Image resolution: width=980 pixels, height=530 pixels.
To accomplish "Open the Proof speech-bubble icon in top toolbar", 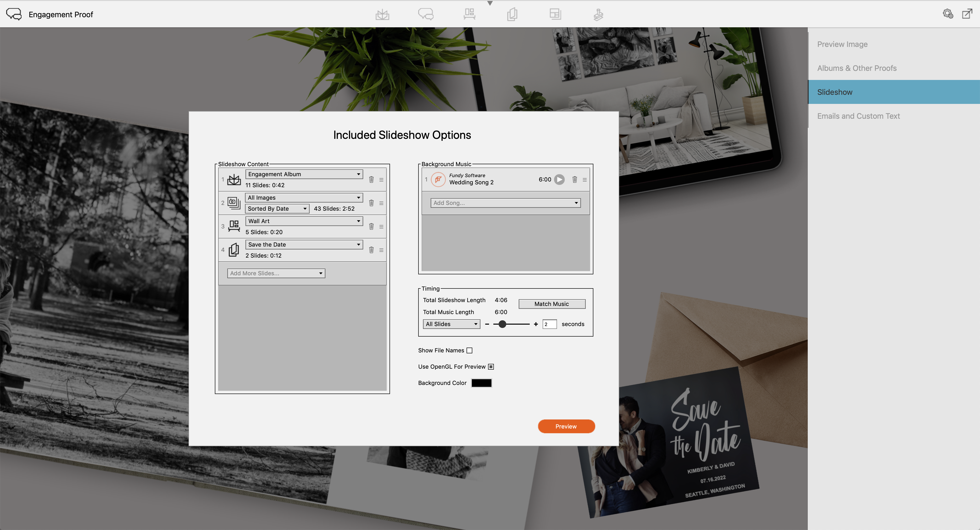I will [426, 14].
